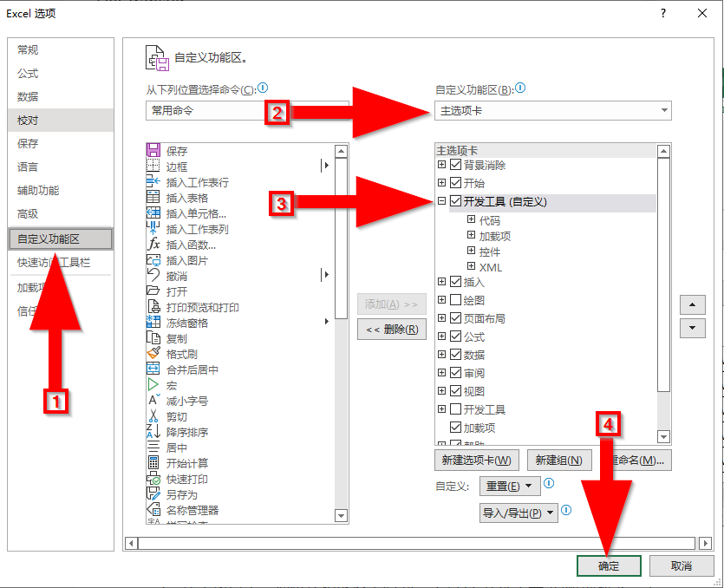This screenshot has width=724, height=588.
Task: Open the 导入/导出 dropdown button
Action: click(519, 513)
